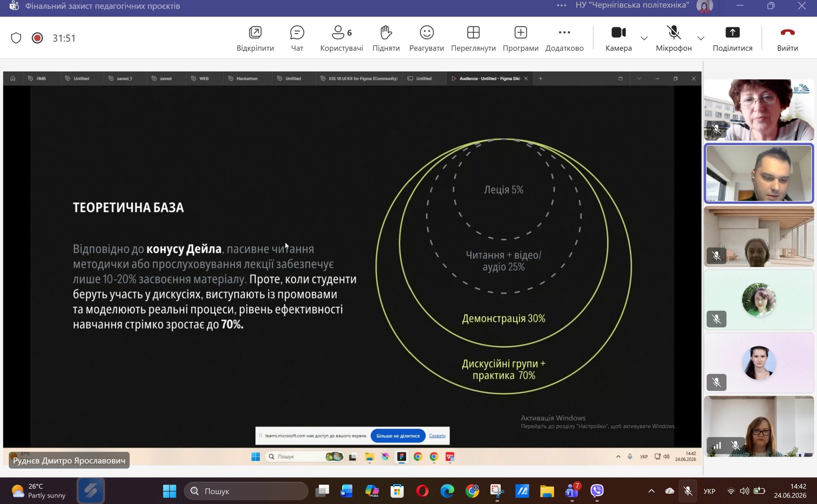The image size is (817, 504).
Task: Open File Explorer from the bottom taskbar
Action: click(x=547, y=491)
